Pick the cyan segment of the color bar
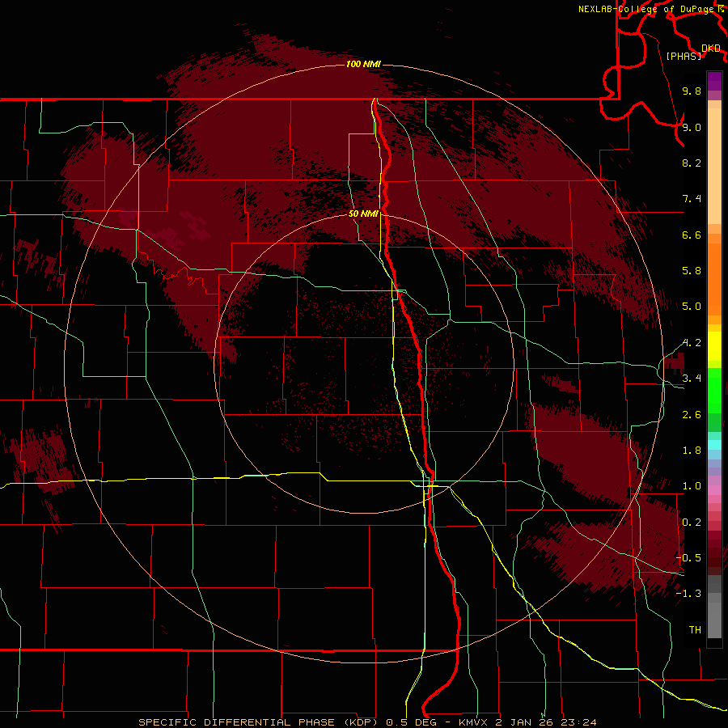 [x=714, y=445]
